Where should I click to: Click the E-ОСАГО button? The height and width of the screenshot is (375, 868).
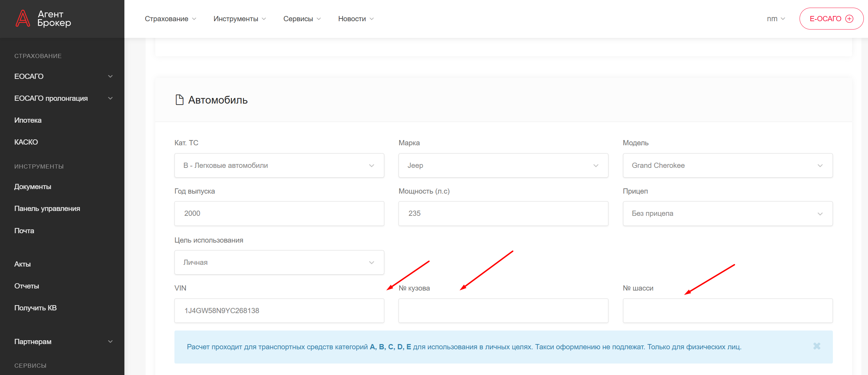[x=831, y=19]
